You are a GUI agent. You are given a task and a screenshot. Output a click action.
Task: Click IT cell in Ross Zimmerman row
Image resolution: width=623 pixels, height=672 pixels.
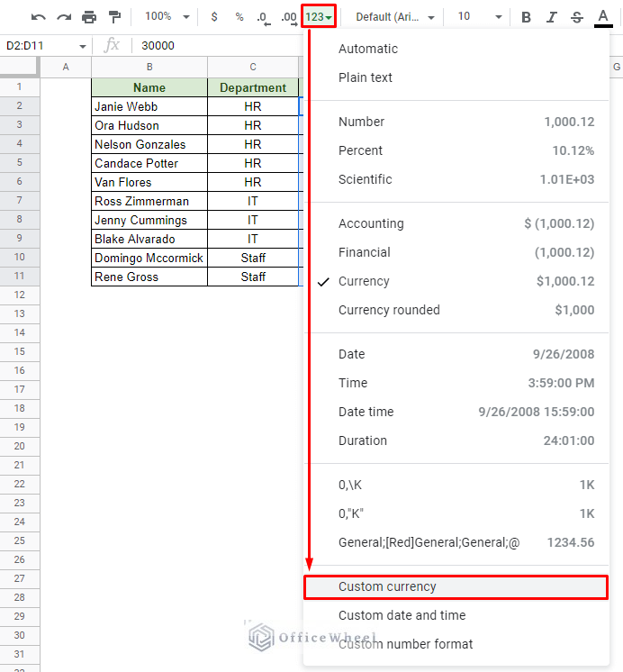pos(253,201)
